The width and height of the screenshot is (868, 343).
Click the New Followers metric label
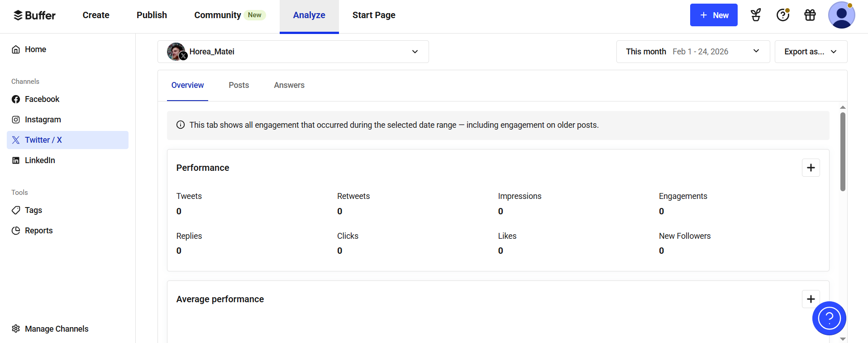pyautogui.click(x=685, y=236)
